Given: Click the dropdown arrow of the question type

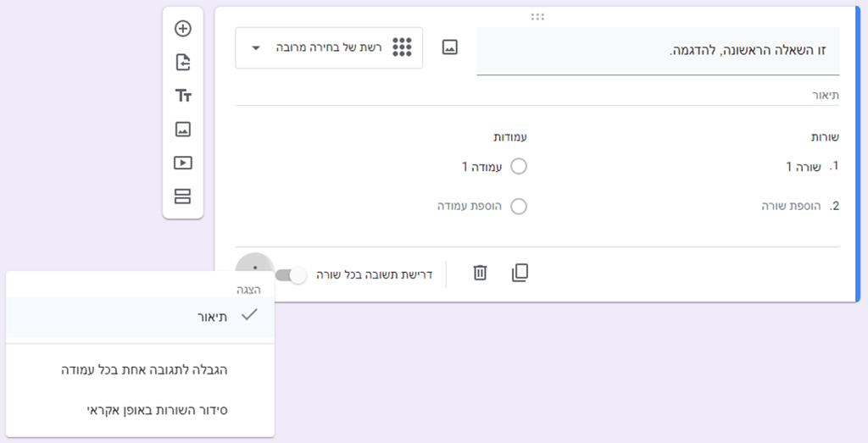Looking at the screenshot, I should 256,48.
